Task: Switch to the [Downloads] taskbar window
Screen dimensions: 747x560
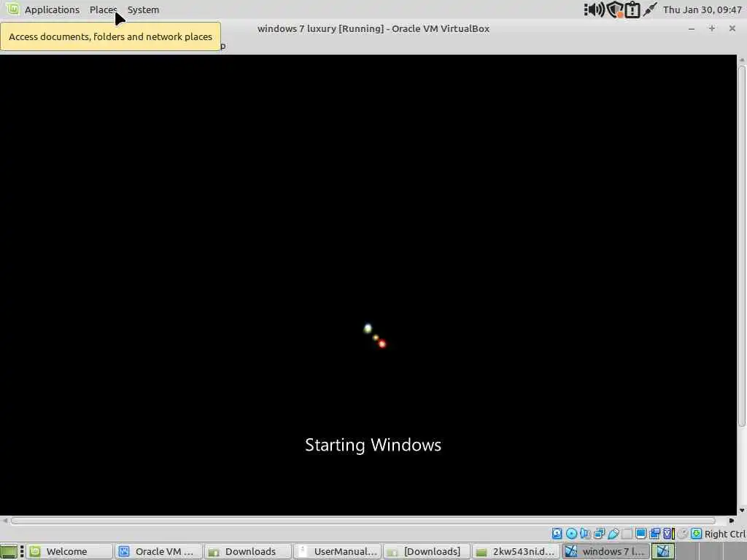Action: [x=427, y=551]
